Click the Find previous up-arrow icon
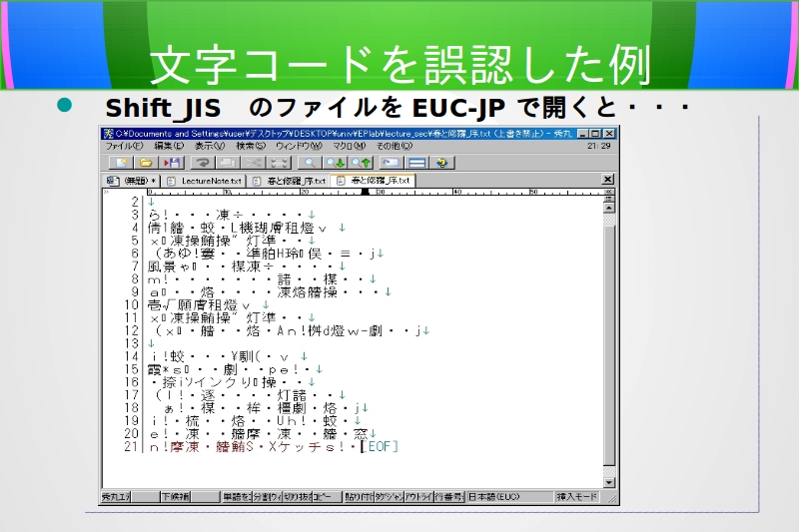The height and width of the screenshot is (532, 799). (361, 162)
